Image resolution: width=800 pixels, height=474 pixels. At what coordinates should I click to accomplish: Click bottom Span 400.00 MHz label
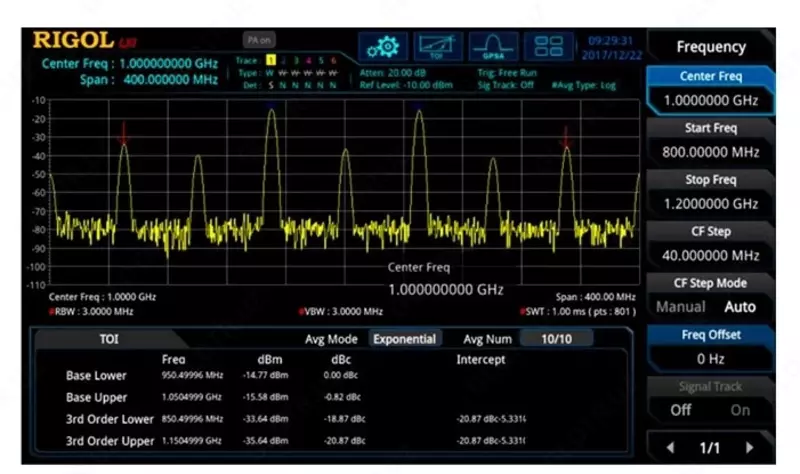click(x=595, y=297)
